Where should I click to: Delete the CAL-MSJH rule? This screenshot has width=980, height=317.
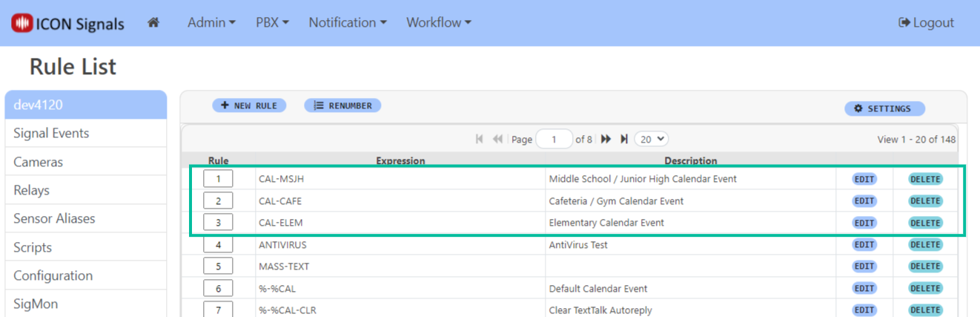coord(924,179)
